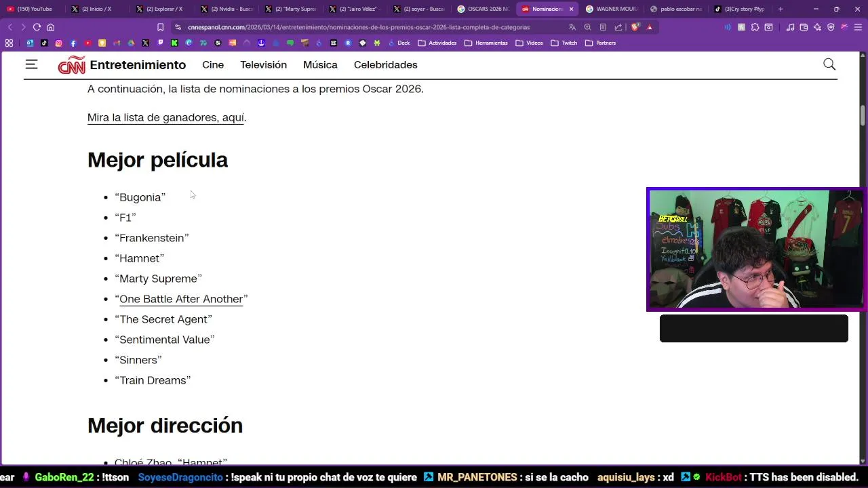Click the address bar URL
Screen dimensions: 868x488
coord(359,27)
